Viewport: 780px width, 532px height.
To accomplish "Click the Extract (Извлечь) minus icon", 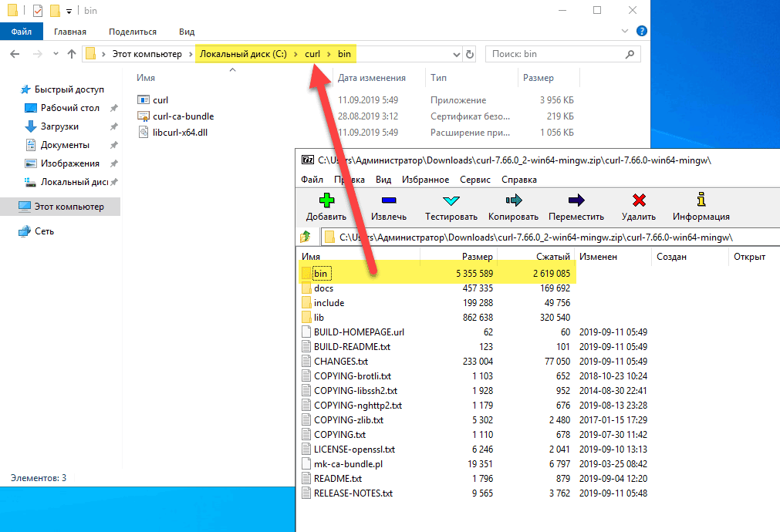I will [x=388, y=201].
